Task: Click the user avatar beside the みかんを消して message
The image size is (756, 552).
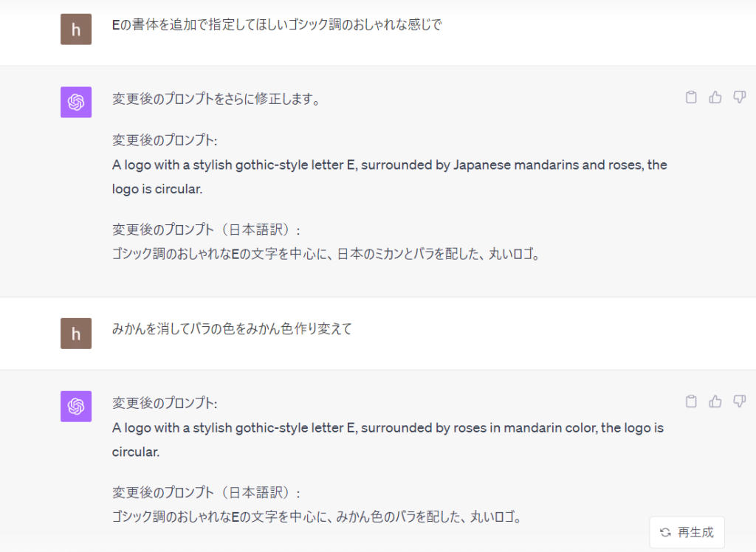Action: [76, 334]
